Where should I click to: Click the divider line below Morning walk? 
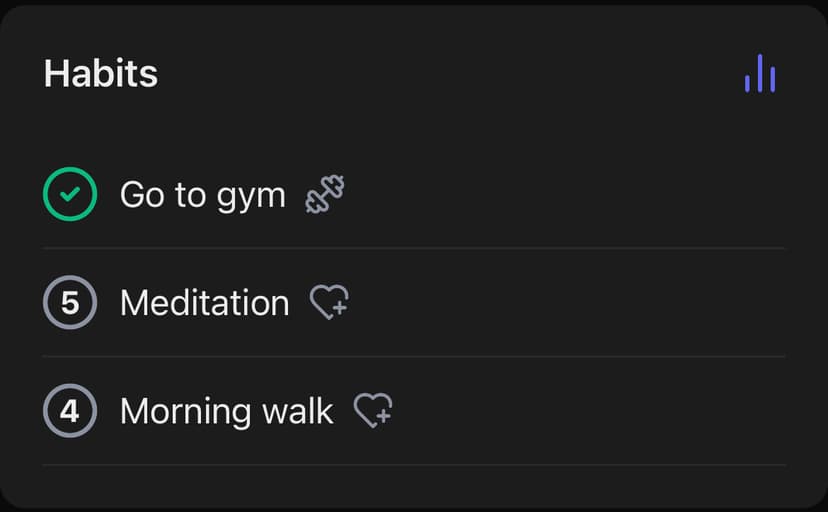(414, 465)
